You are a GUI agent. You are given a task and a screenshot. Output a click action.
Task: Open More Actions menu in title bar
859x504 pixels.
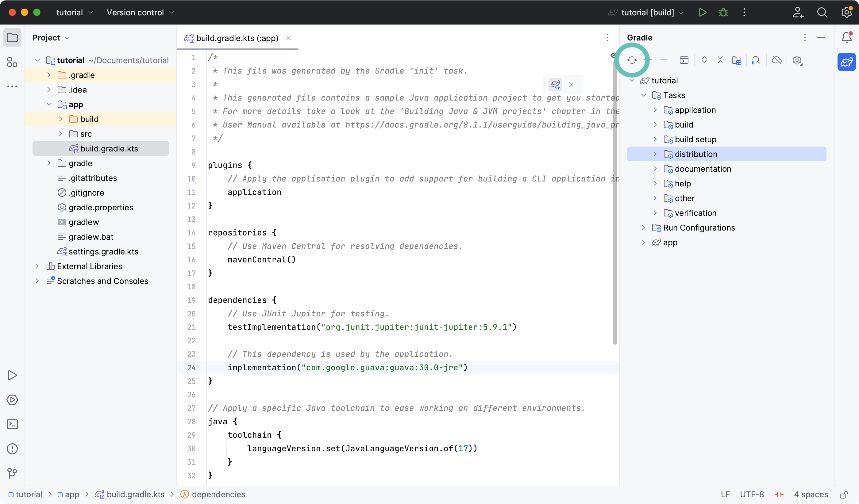(744, 13)
